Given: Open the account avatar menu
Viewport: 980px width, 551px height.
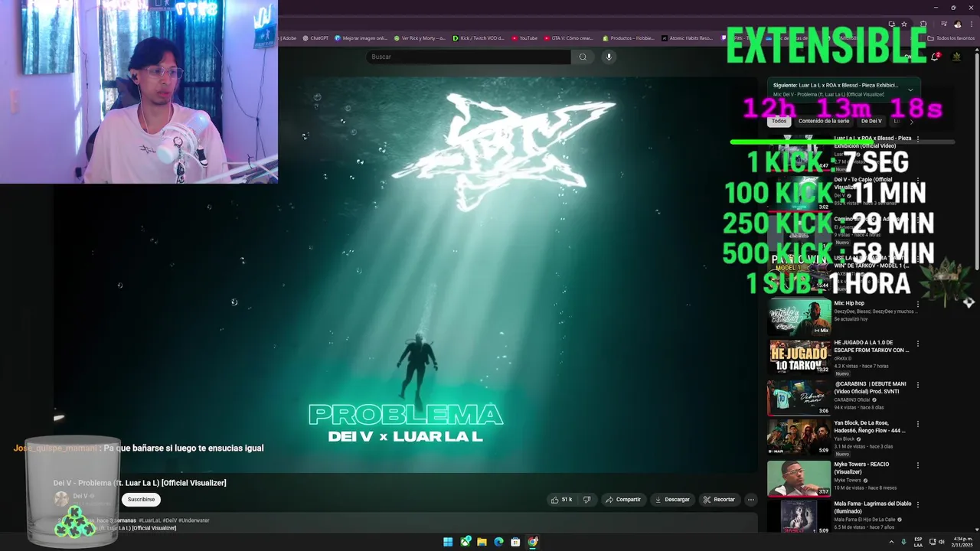Looking at the screenshot, I should [956, 57].
